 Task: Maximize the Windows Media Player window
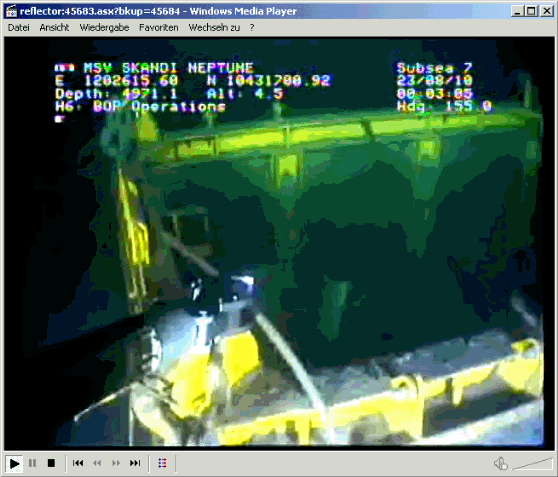click(x=531, y=11)
